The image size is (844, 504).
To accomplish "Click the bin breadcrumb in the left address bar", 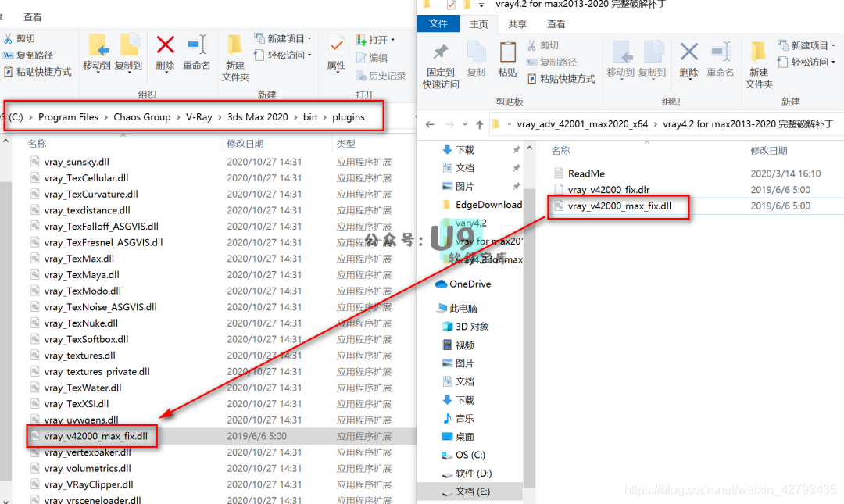I will pyautogui.click(x=310, y=117).
